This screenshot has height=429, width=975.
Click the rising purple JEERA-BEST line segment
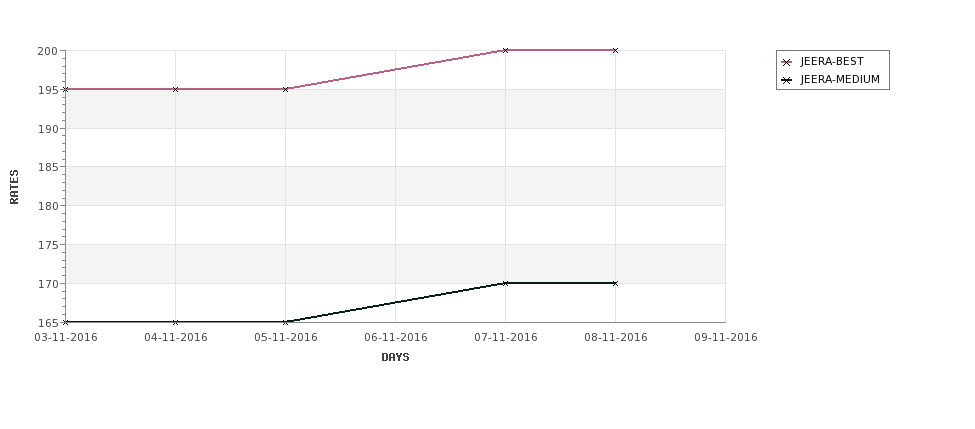pyautogui.click(x=395, y=70)
